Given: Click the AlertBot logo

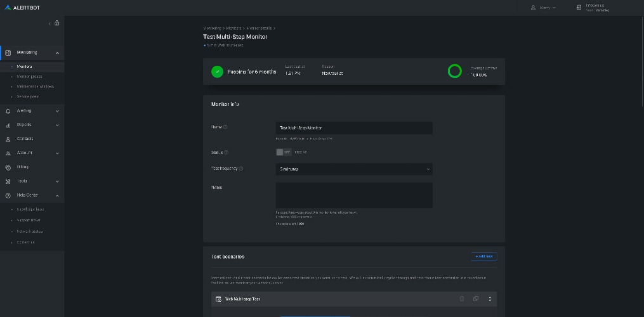Looking at the screenshot, I should point(22,8).
